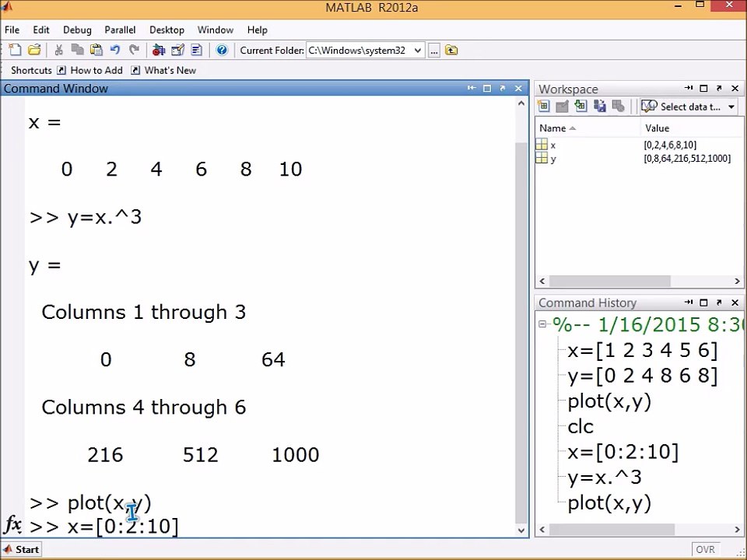Image resolution: width=747 pixels, height=560 pixels.
Task: Open the Help menu
Action: (x=258, y=30)
